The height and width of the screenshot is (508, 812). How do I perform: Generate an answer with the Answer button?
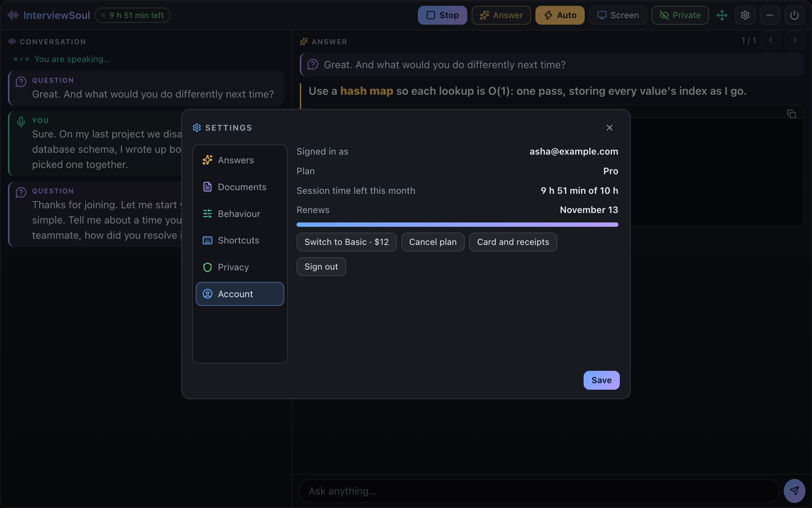(x=501, y=15)
